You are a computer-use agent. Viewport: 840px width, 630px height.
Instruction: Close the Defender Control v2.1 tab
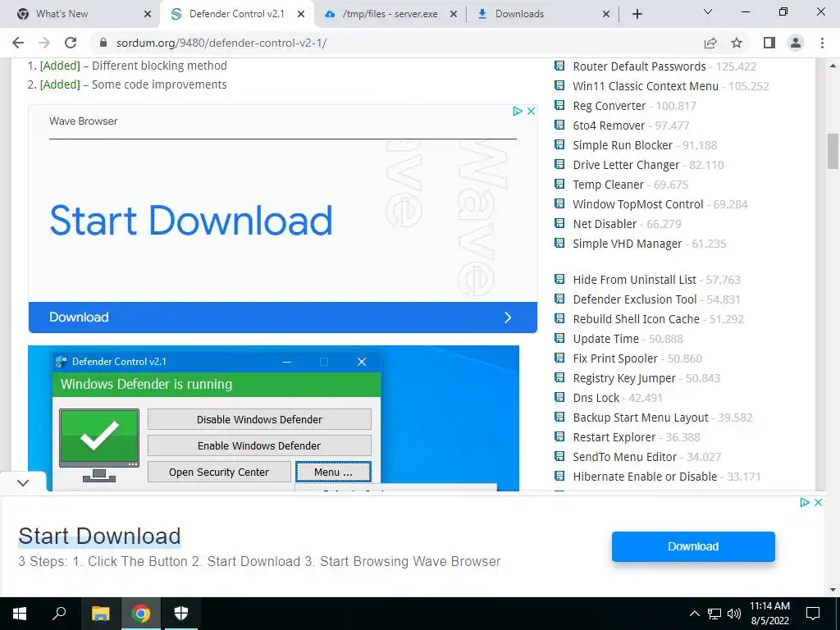pyautogui.click(x=301, y=14)
